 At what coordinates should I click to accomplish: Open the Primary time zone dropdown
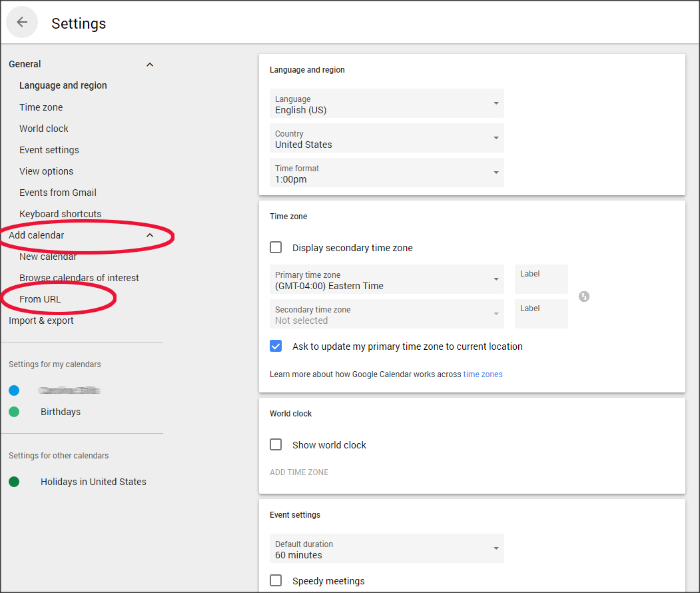point(386,280)
